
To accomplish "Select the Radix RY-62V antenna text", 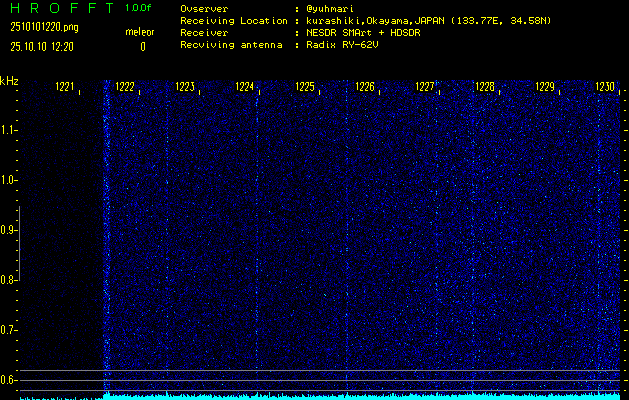I will (350, 46).
